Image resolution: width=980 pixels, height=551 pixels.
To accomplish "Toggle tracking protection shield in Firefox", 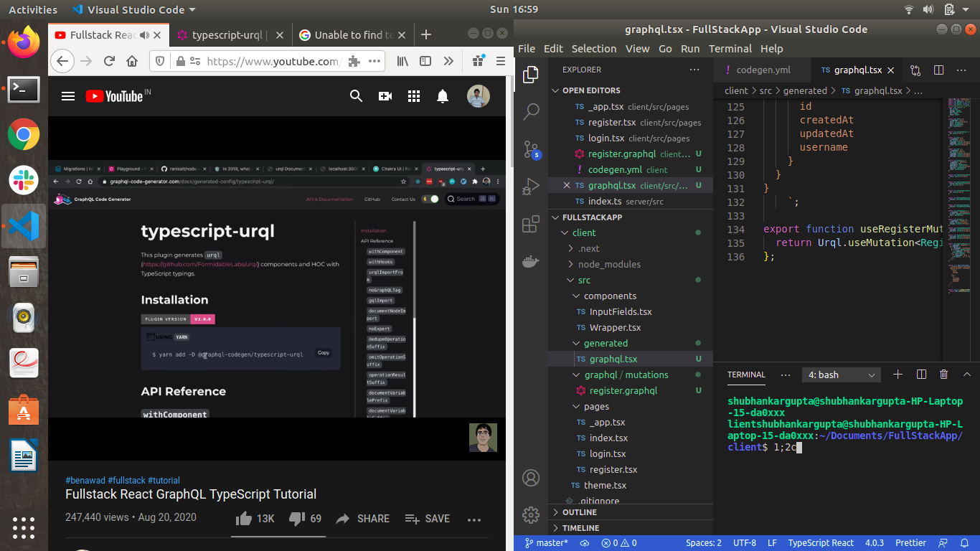I will (x=159, y=61).
